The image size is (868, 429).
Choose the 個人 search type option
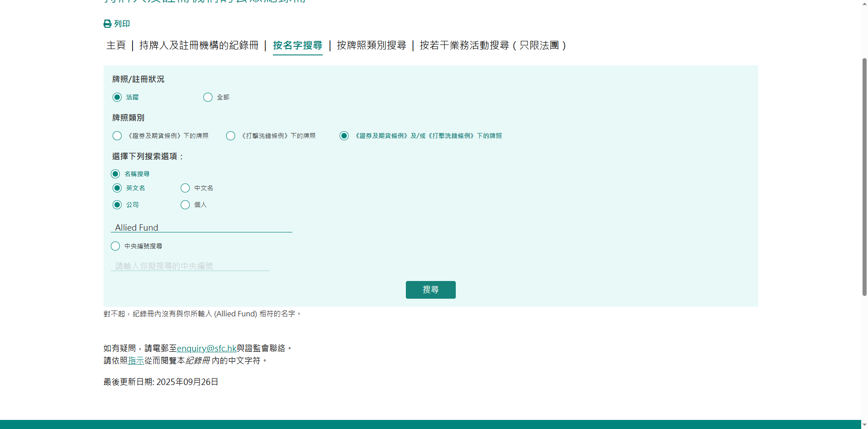(x=185, y=205)
